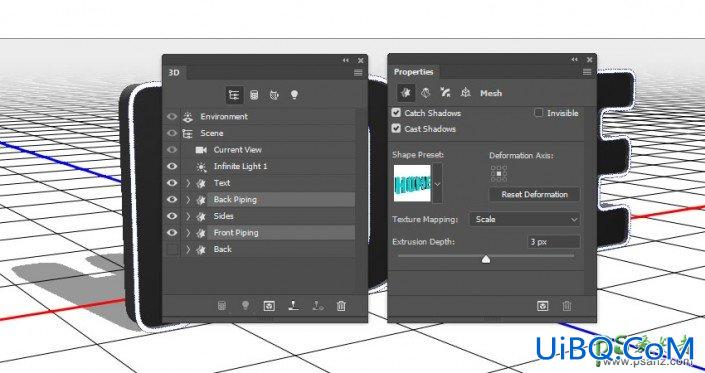The height and width of the screenshot is (373, 705).
Task: Add new light from 3D panel footer
Action: (x=245, y=306)
